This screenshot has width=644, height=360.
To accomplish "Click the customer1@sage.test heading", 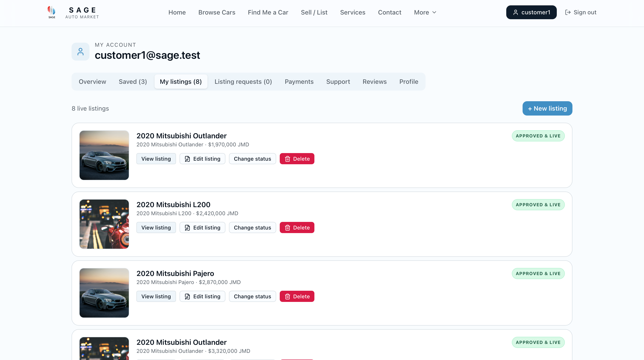I will point(147,55).
